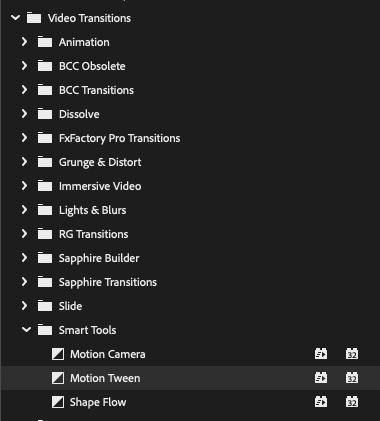Image resolution: width=380 pixels, height=421 pixels.
Task: Click the RG Transitions folder icon
Action: tap(45, 234)
